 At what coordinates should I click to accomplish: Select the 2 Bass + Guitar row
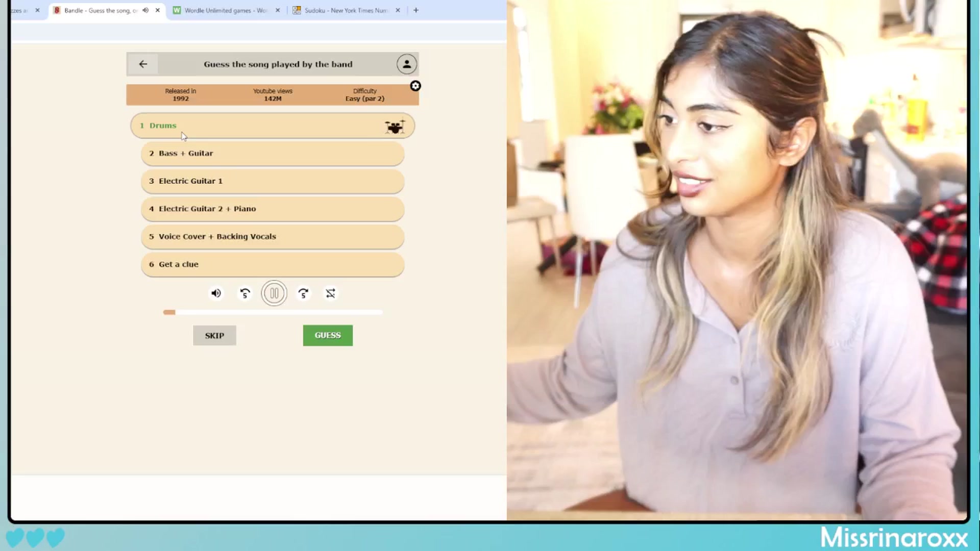(273, 154)
